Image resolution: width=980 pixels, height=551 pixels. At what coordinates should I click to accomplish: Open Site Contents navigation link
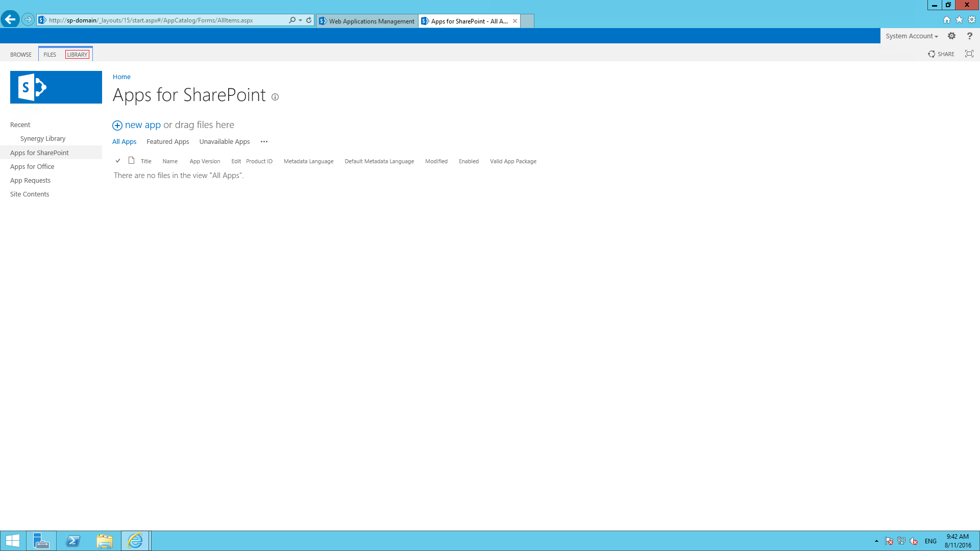tap(30, 194)
